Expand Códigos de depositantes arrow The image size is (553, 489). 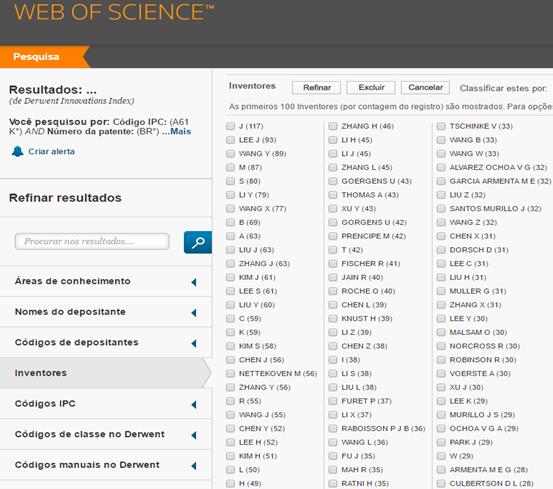(x=194, y=343)
